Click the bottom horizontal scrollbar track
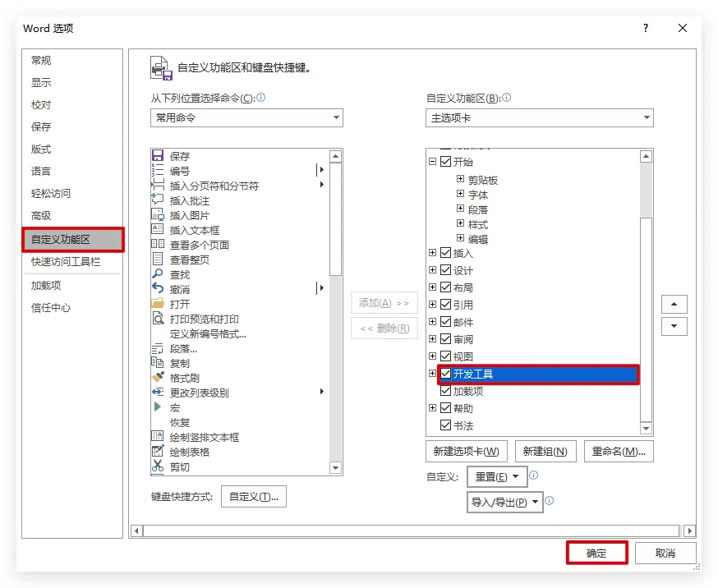 412,531
